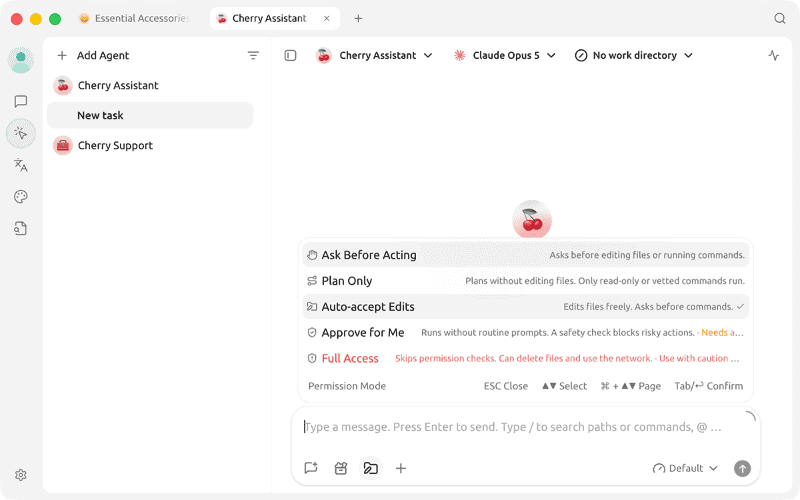This screenshot has height=500, width=800.
Task: Open the agent list filter icon
Action: (253, 55)
